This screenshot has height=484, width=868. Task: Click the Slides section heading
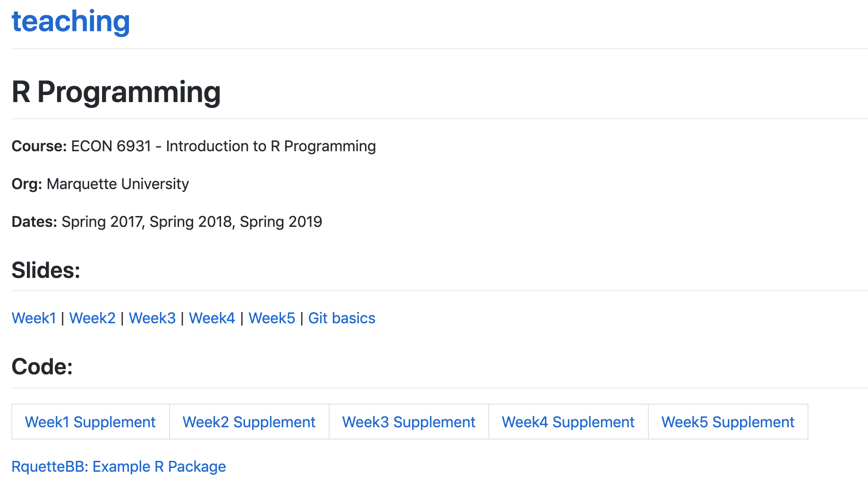45,270
